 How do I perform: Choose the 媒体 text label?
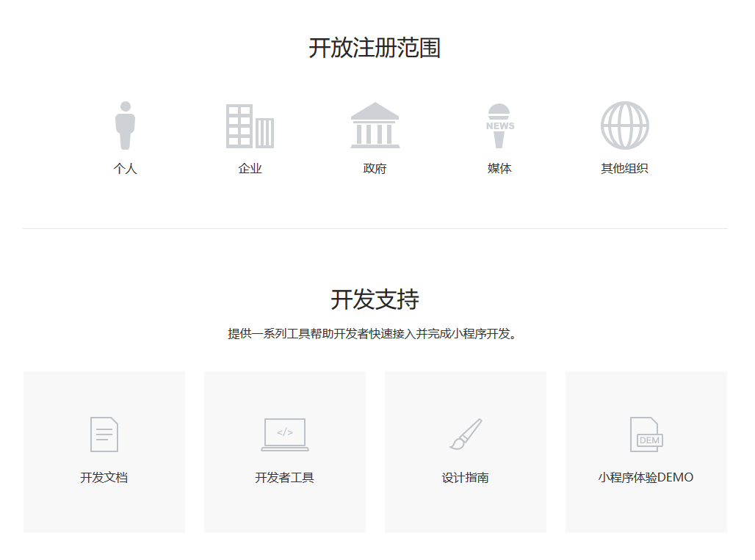(499, 169)
